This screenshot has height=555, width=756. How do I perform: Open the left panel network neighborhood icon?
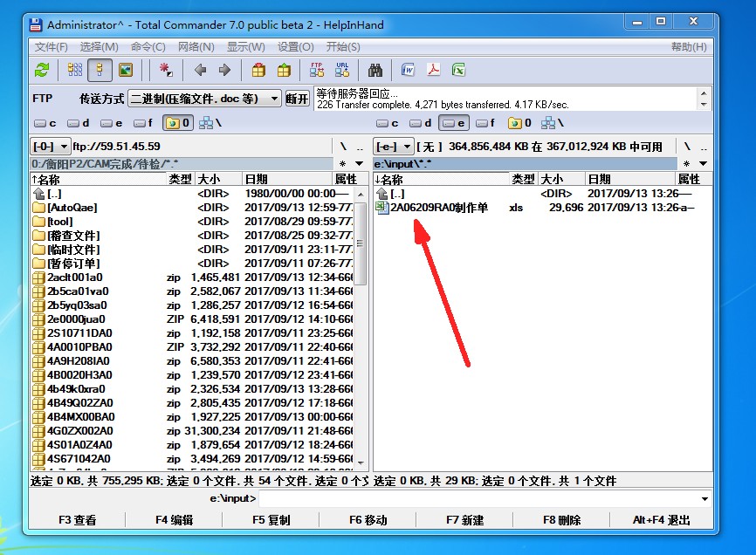pyautogui.click(x=210, y=123)
